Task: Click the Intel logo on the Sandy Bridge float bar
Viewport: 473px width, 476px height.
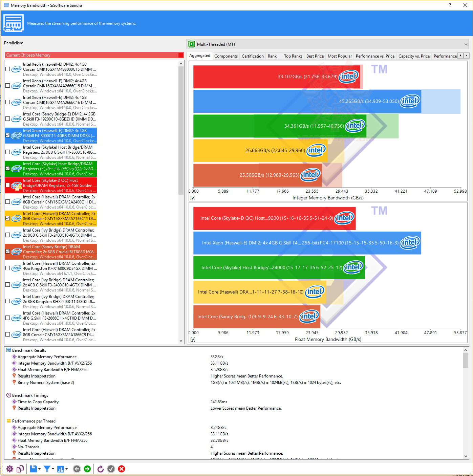Action: coord(309,317)
